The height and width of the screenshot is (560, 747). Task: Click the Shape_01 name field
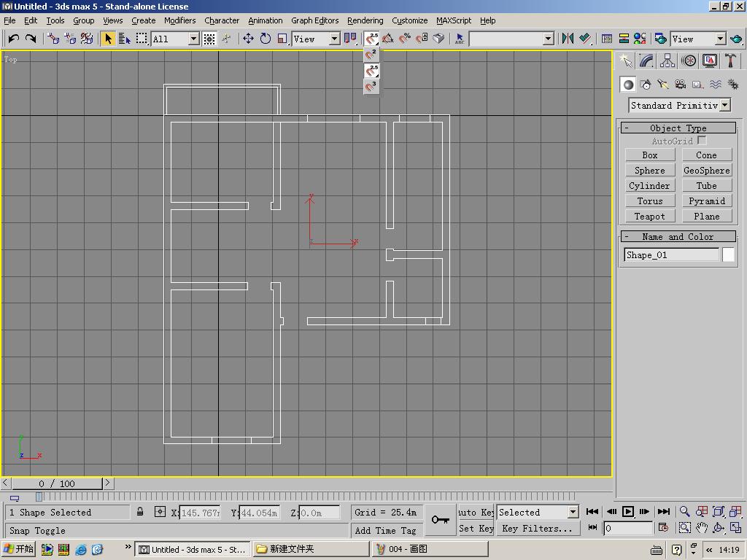tap(671, 254)
